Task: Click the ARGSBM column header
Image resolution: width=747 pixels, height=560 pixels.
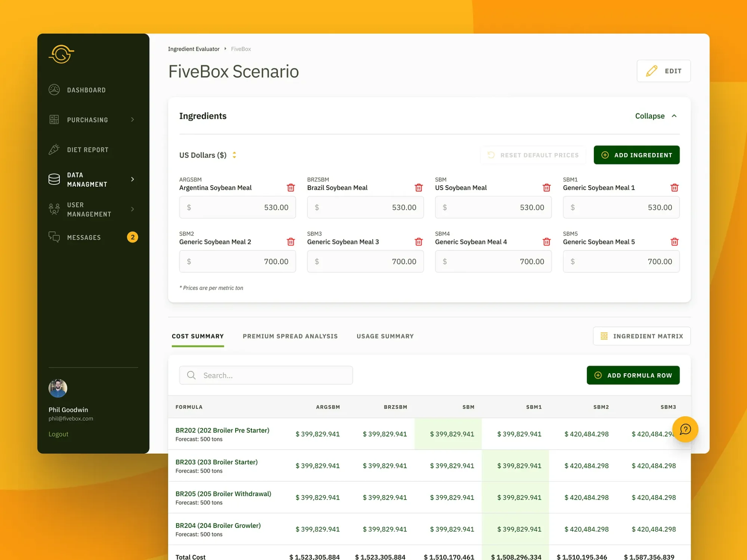Action: click(328, 407)
